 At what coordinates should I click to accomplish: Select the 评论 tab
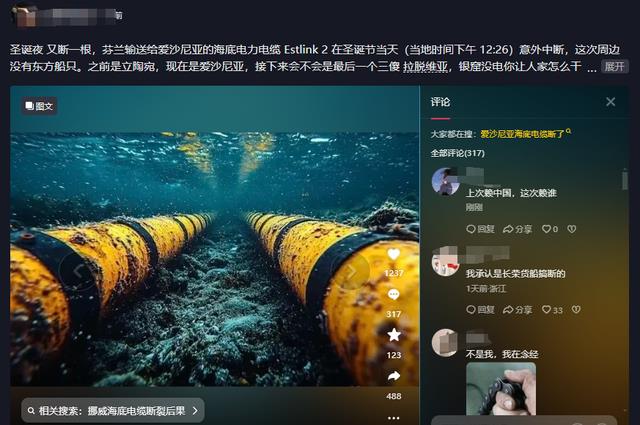440,102
